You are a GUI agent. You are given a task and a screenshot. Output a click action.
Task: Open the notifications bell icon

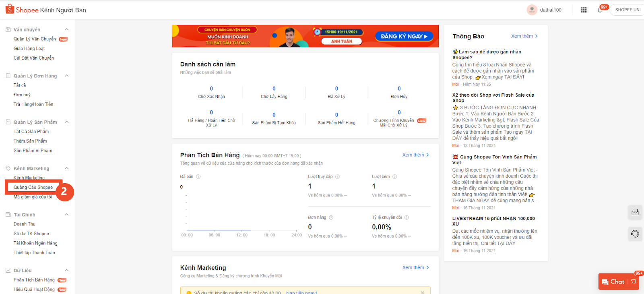(x=600, y=10)
